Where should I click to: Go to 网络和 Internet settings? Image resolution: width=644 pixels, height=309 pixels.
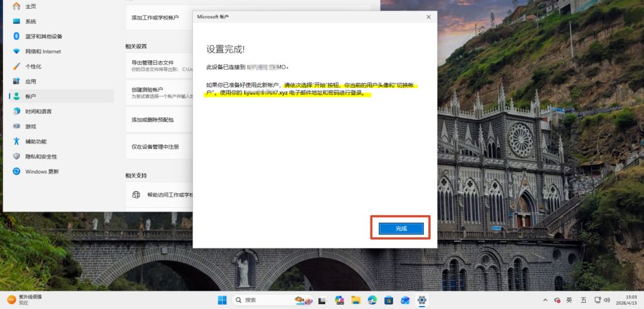(43, 52)
